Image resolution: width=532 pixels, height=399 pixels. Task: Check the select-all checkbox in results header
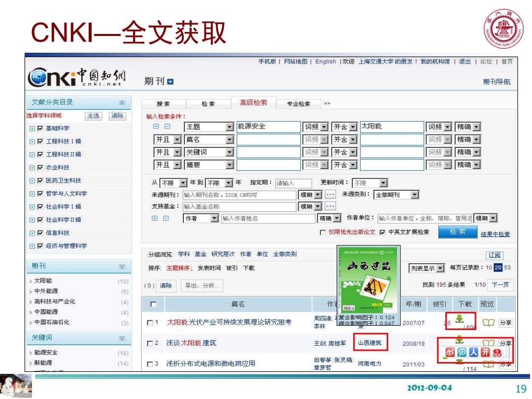pyautogui.click(x=153, y=304)
